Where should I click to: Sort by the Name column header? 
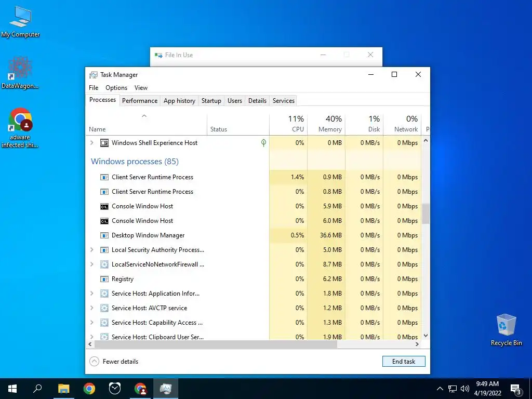click(146, 125)
